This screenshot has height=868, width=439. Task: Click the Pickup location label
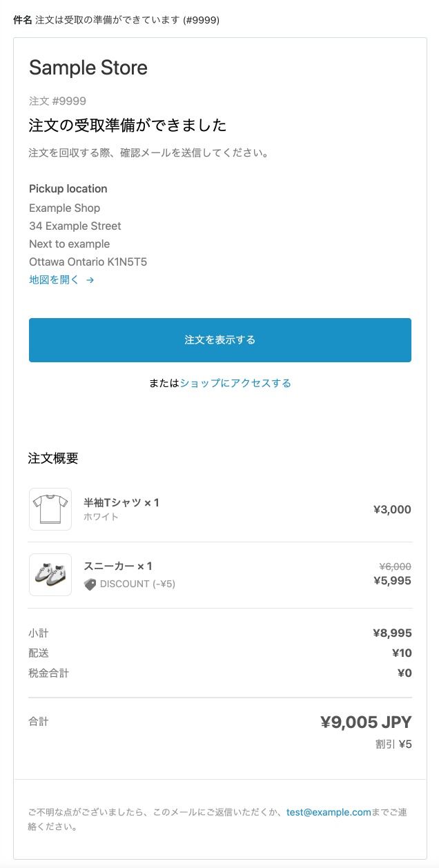pyautogui.click(x=68, y=188)
